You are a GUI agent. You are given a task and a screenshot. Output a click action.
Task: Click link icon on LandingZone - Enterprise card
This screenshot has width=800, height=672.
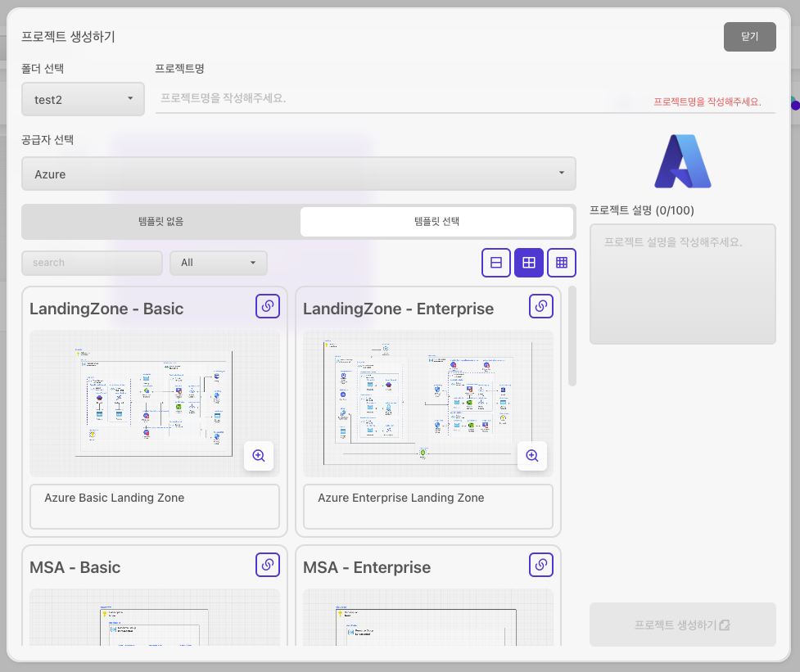click(540, 306)
